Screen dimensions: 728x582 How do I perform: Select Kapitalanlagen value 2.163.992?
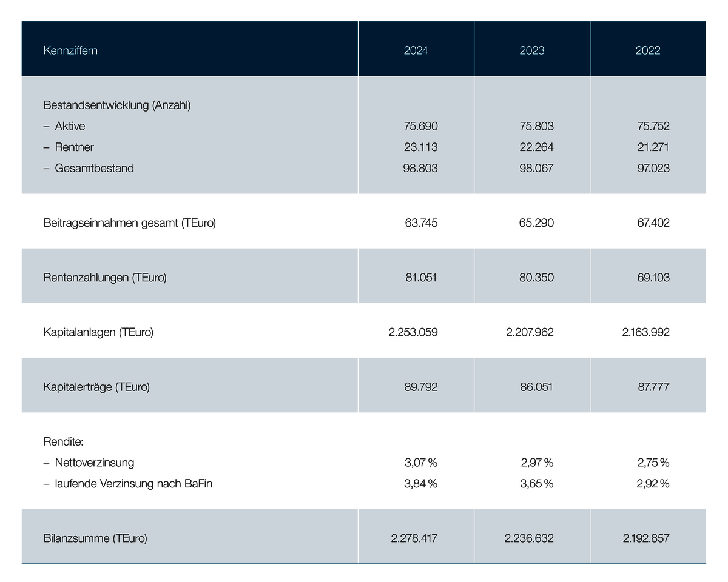(x=645, y=332)
